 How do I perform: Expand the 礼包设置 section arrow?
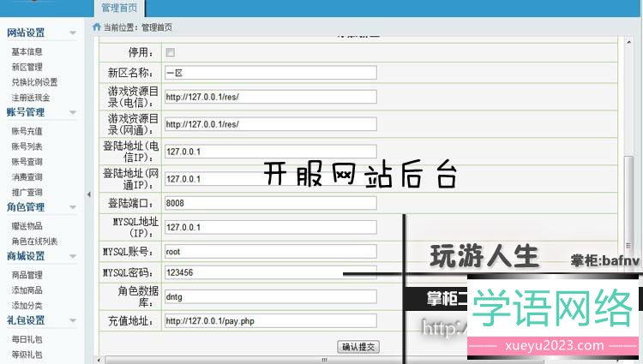[x=75, y=320]
